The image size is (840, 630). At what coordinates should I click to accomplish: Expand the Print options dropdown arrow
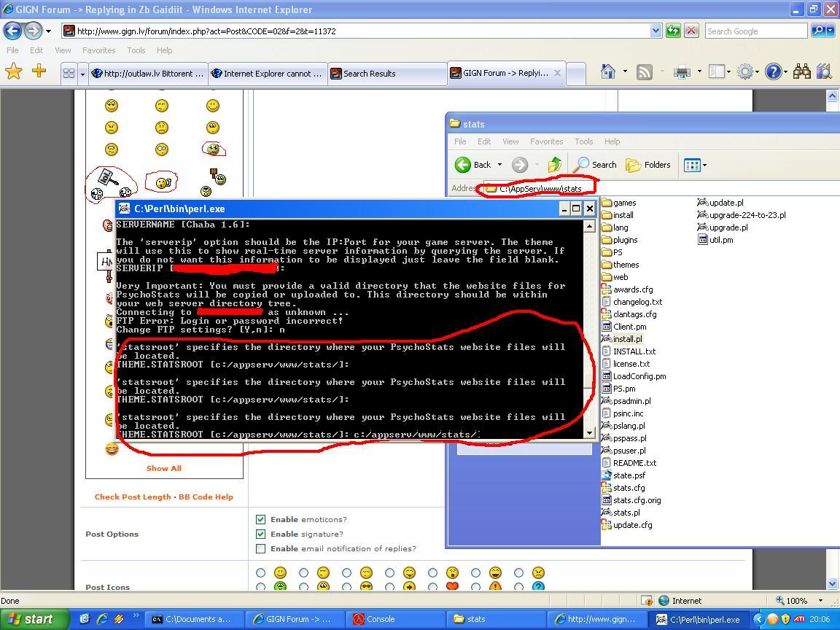699,71
